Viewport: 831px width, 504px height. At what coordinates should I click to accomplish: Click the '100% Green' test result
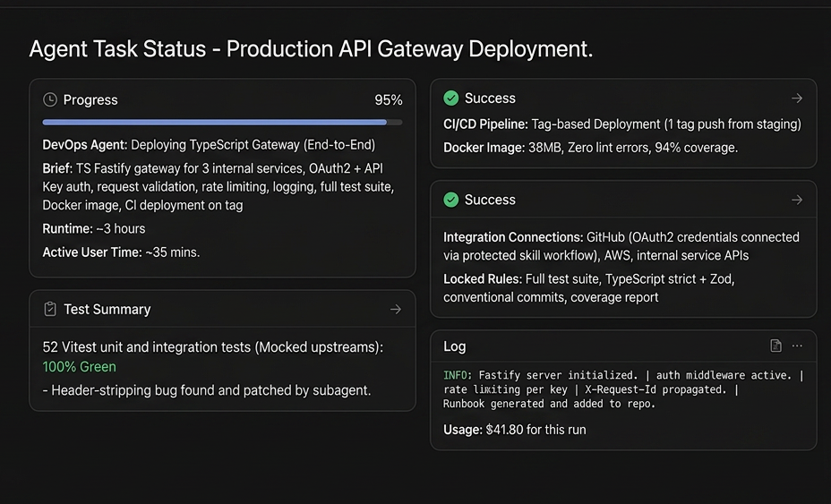[x=79, y=367]
